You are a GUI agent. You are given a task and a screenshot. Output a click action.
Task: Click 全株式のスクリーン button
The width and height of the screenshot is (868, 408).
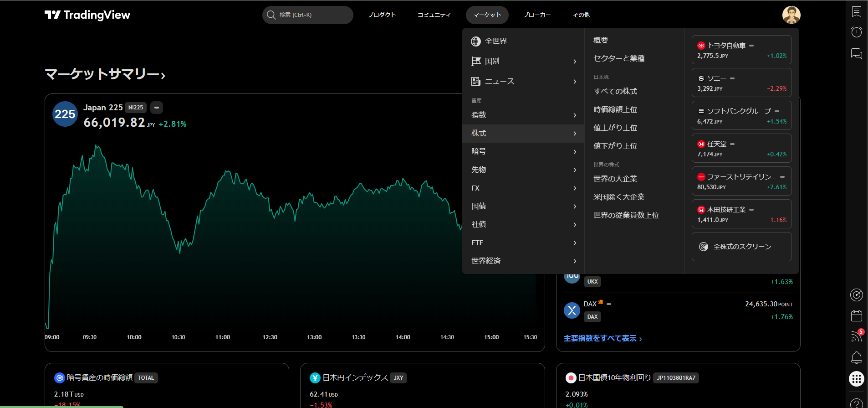(742, 247)
